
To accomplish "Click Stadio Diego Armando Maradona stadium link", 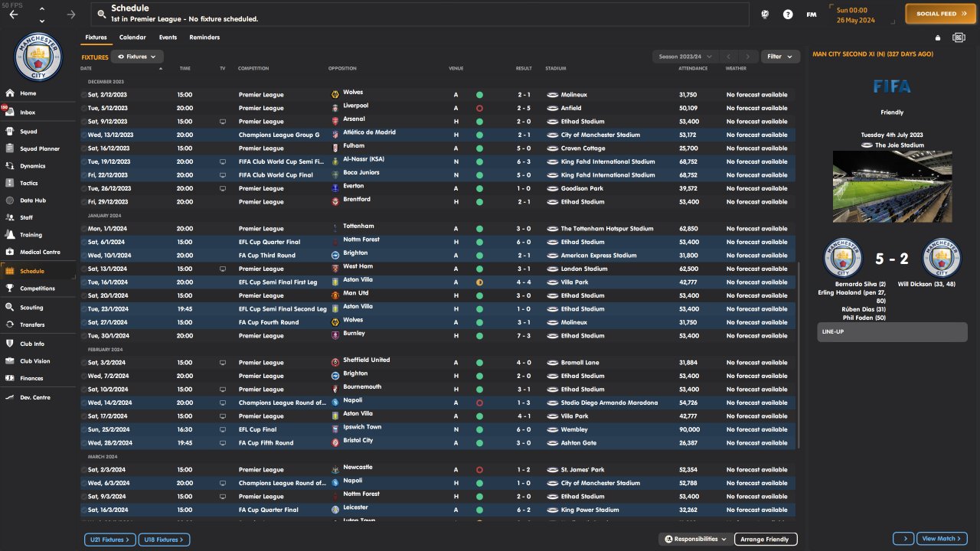I will [609, 403].
